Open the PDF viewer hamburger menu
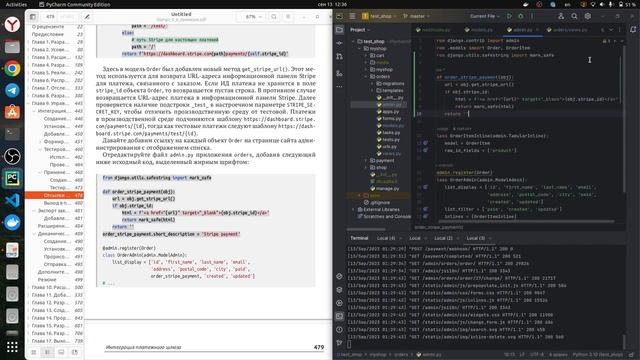Screen dimensions: 640x360 pos(288,17)
